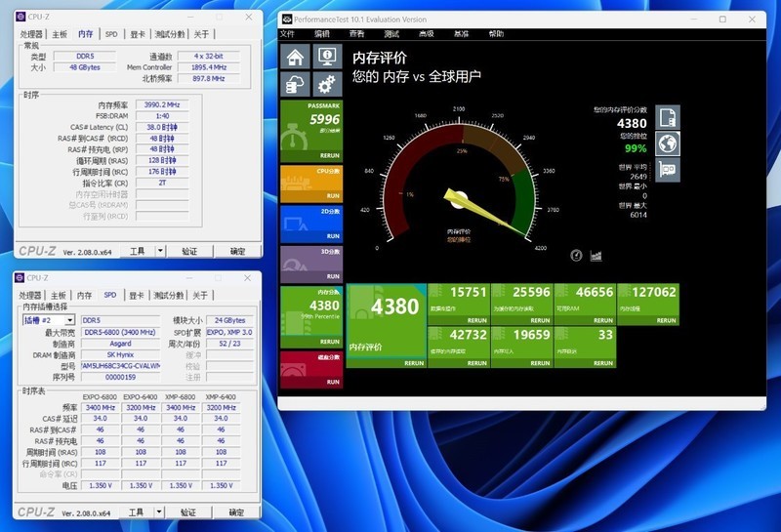Click the export report document icon
This screenshot has height=532, width=781.
[668, 117]
